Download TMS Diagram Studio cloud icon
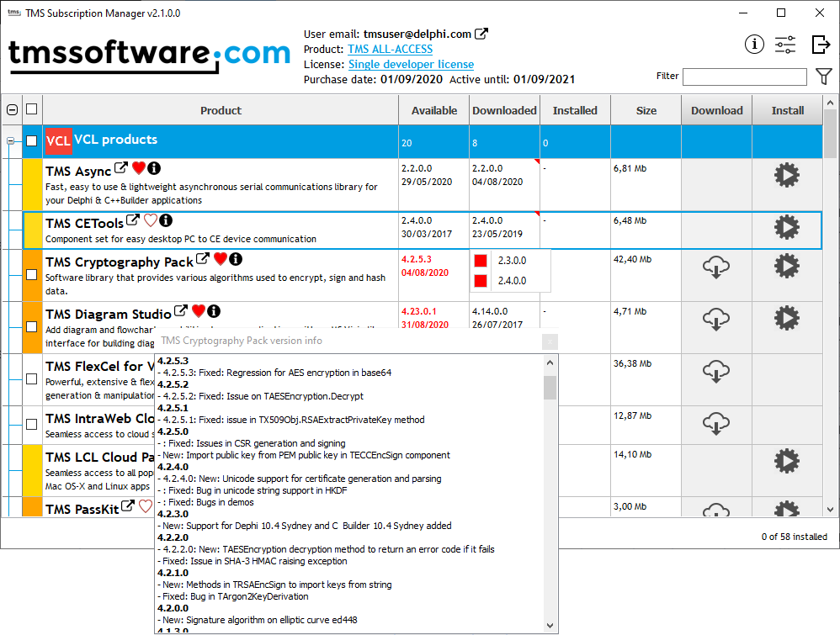The height and width of the screenshot is (635, 840). [x=716, y=319]
